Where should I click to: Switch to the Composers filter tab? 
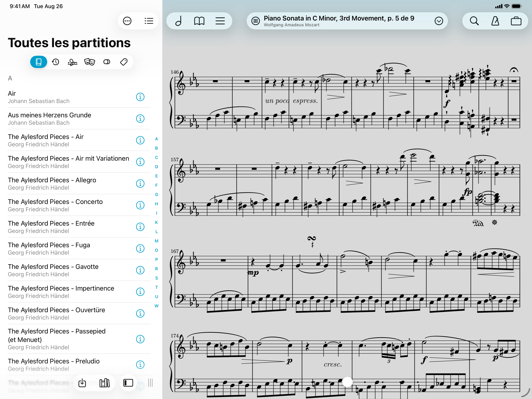click(x=72, y=62)
